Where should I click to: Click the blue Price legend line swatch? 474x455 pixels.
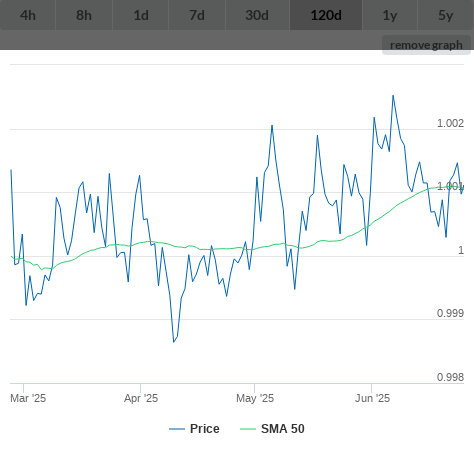tap(177, 429)
